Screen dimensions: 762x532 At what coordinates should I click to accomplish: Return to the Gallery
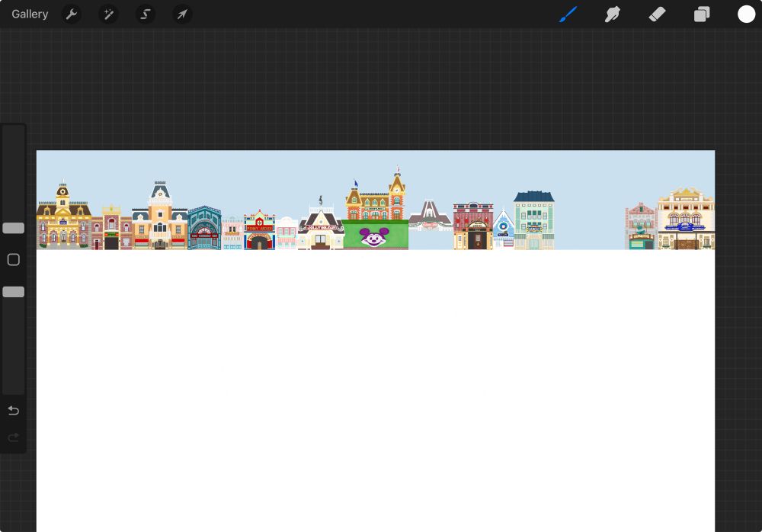(x=30, y=14)
